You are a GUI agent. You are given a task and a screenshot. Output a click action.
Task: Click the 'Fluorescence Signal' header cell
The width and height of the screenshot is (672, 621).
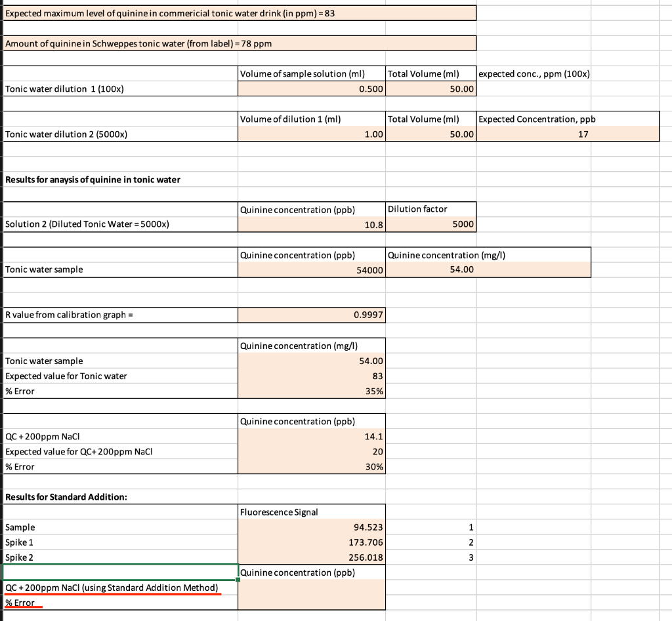click(312, 511)
